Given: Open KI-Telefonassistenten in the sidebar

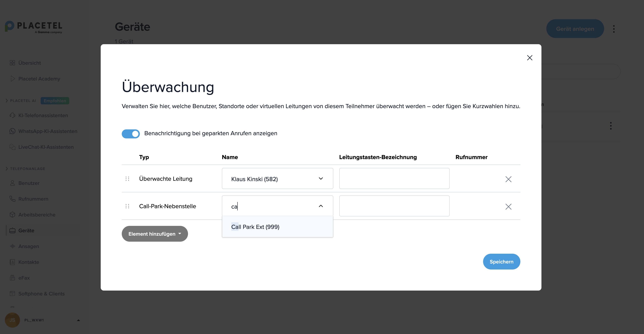Looking at the screenshot, I should click(43, 115).
